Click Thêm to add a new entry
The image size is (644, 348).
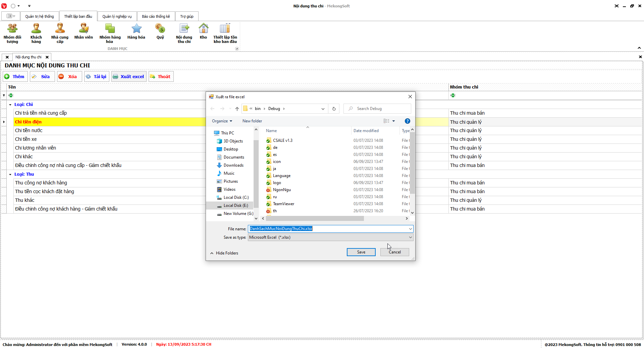point(15,76)
